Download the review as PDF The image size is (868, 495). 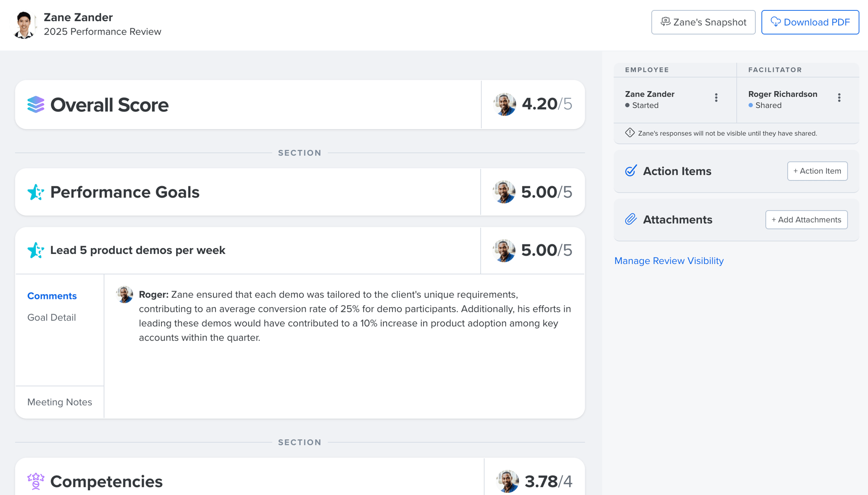pos(810,22)
